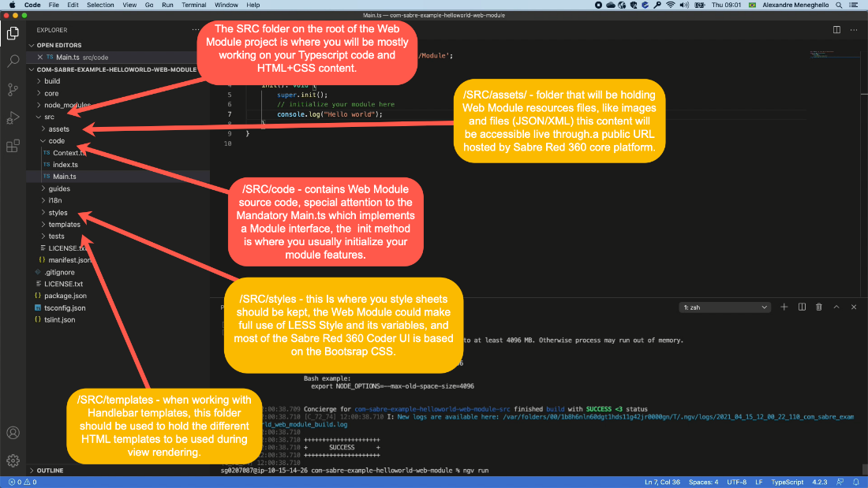Image resolution: width=868 pixels, height=488 pixels.
Task: Create a new terminal with the plus icon
Action: (x=784, y=307)
